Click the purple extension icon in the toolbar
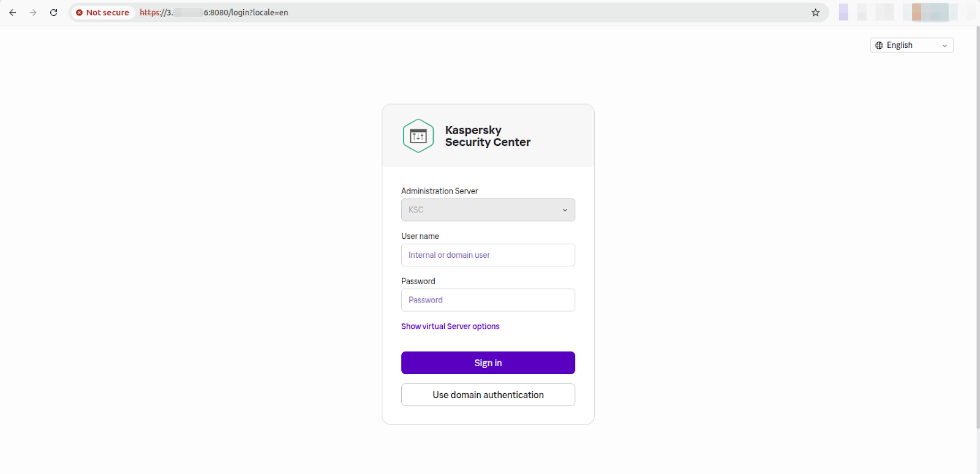 [x=843, y=12]
